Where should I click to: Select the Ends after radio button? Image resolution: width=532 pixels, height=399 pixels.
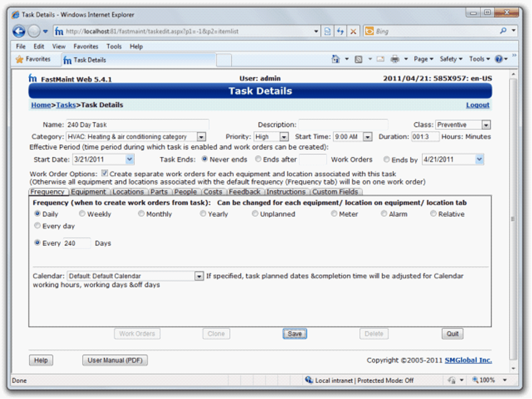[x=258, y=159]
